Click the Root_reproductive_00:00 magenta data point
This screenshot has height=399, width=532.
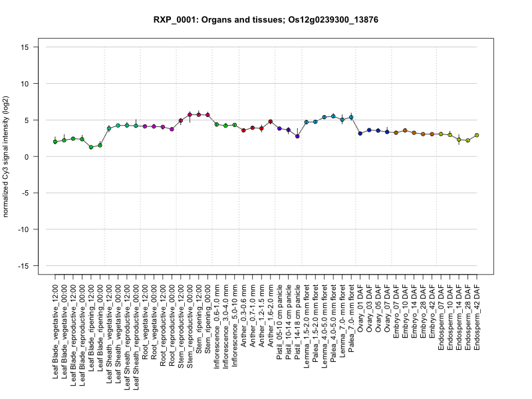coord(172,129)
